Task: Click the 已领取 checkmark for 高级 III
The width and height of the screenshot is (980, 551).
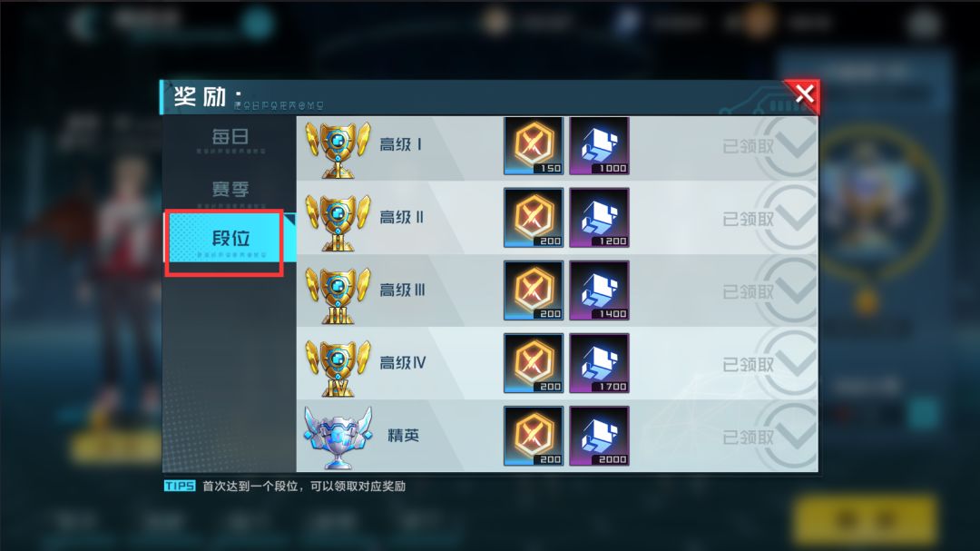Action: (770, 291)
